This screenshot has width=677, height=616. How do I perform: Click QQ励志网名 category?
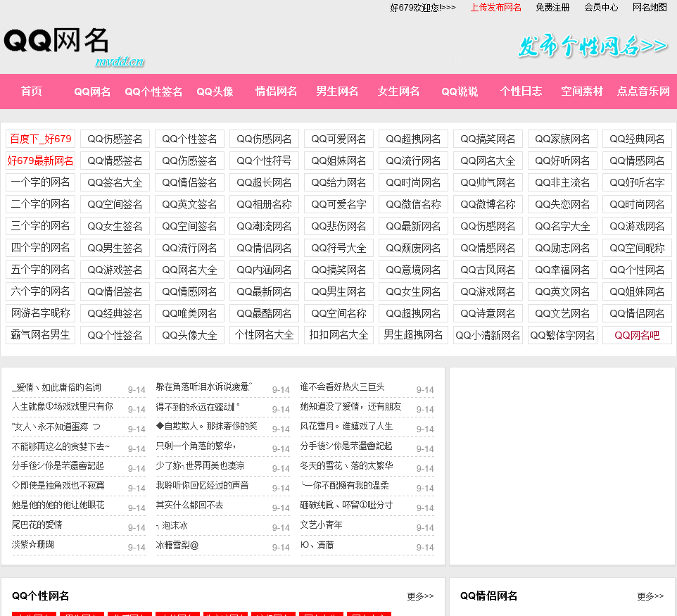click(x=562, y=248)
